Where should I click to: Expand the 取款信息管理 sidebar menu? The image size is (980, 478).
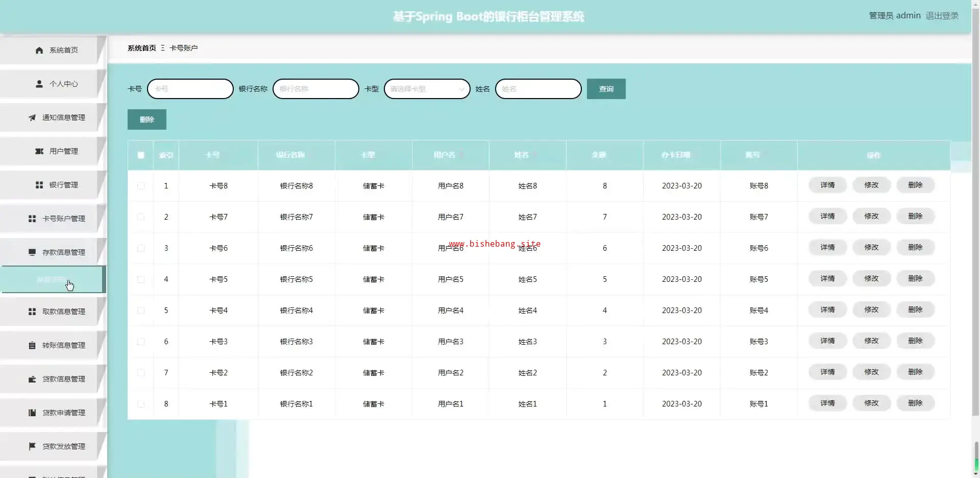coord(63,312)
